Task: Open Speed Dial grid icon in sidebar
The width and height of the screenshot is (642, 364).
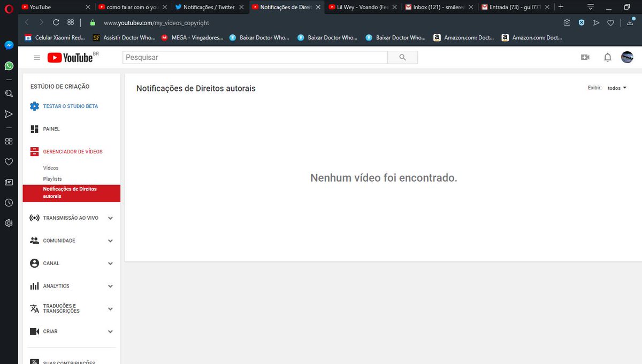Action: (x=9, y=142)
